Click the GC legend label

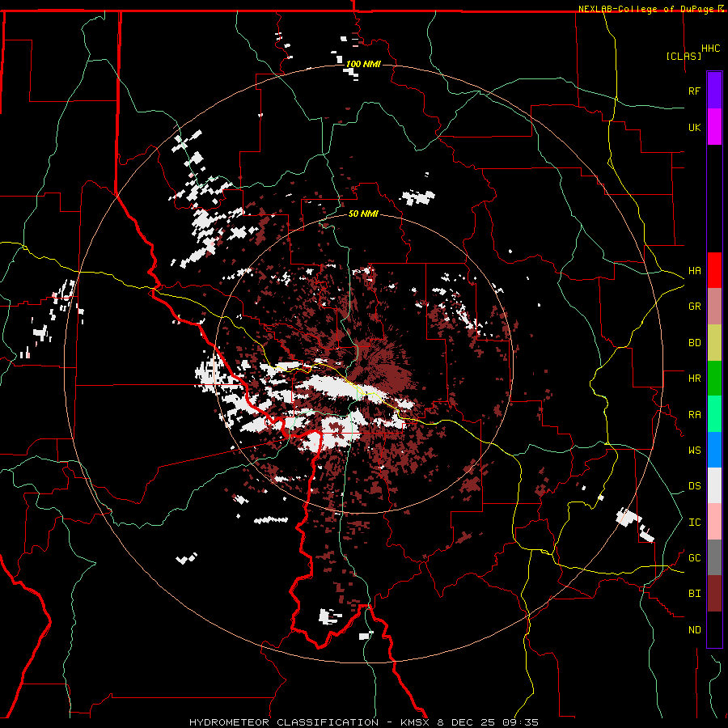(694, 558)
